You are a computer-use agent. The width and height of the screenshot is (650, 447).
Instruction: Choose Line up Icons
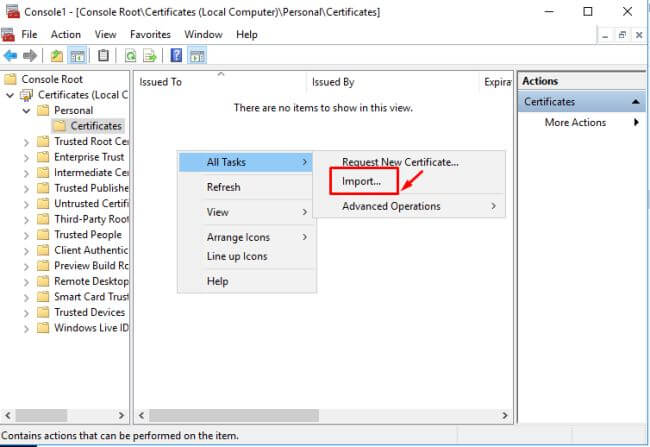246,256
